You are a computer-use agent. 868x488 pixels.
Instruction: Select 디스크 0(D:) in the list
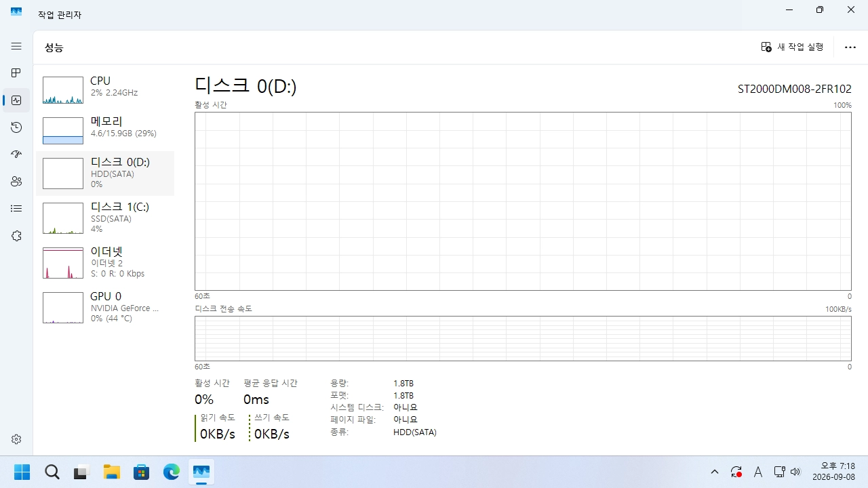pos(105,174)
